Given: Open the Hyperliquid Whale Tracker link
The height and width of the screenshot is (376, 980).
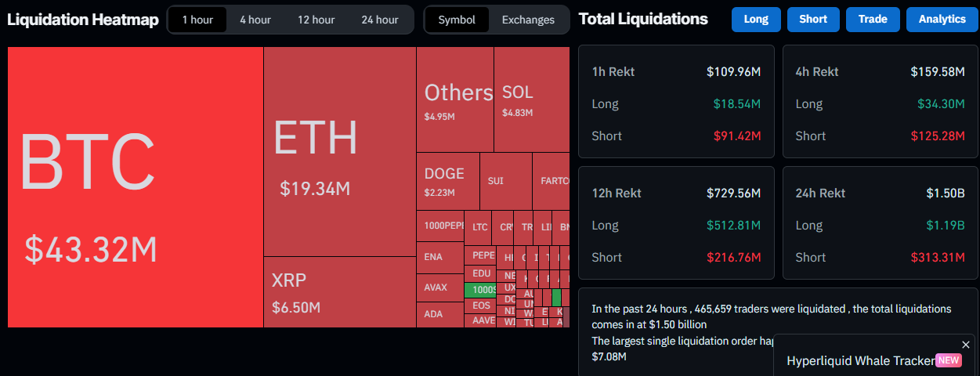Looking at the screenshot, I should click(x=860, y=360).
